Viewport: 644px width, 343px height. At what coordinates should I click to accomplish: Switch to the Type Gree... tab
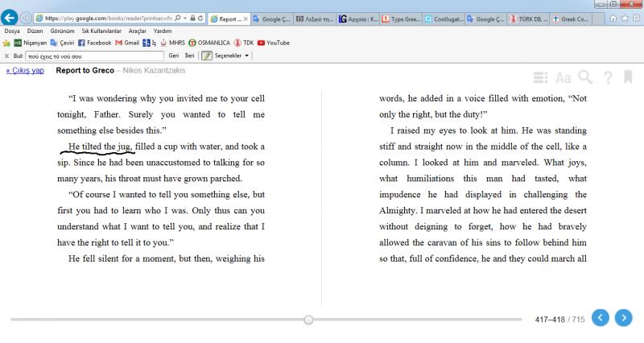point(401,19)
